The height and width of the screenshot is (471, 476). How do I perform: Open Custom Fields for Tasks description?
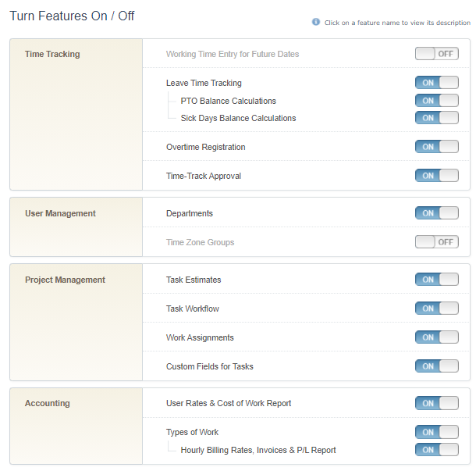pos(209,366)
